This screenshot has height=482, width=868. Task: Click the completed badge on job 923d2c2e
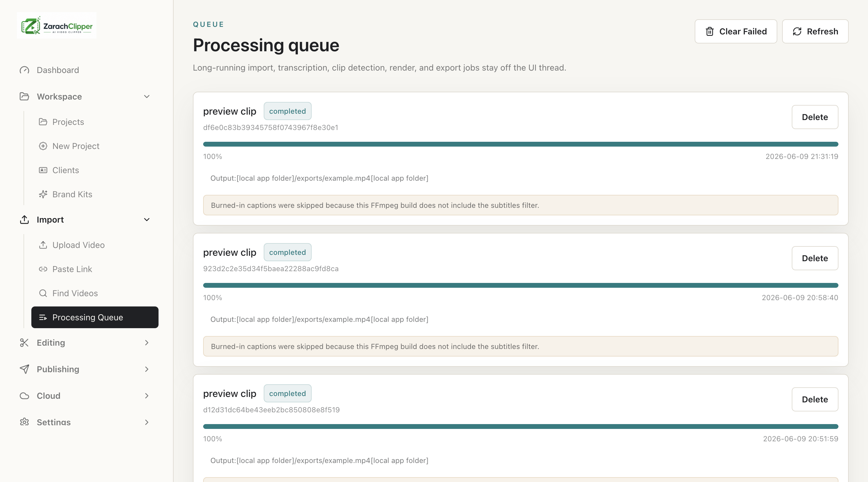tap(288, 252)
